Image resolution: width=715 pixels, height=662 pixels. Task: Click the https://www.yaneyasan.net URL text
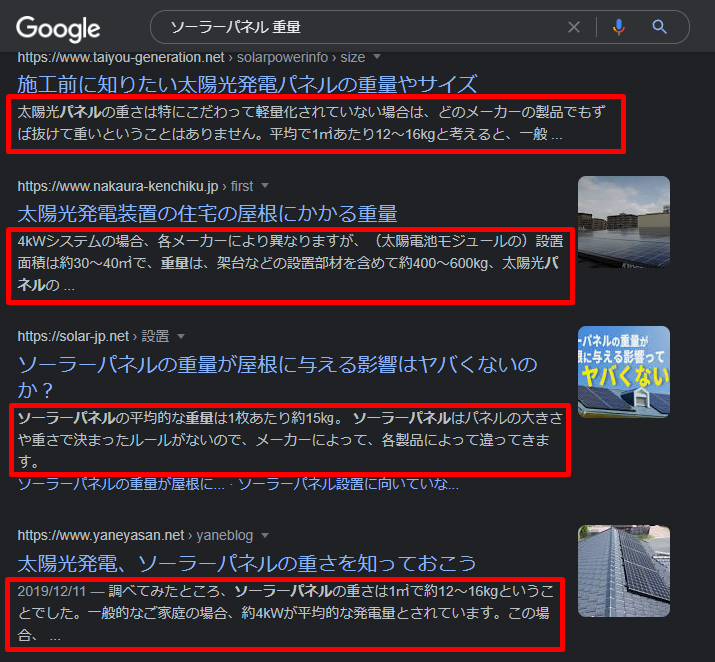click(x=101, y=535)
